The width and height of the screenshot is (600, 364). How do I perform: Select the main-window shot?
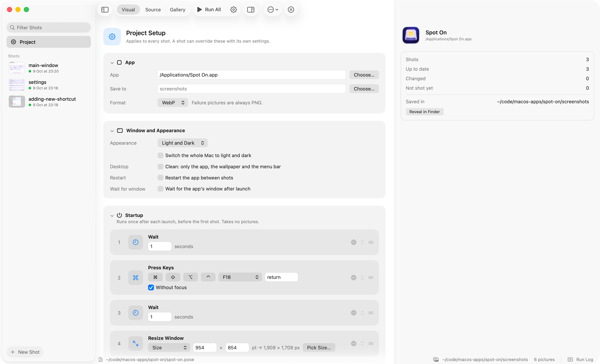tap(49, 68)
